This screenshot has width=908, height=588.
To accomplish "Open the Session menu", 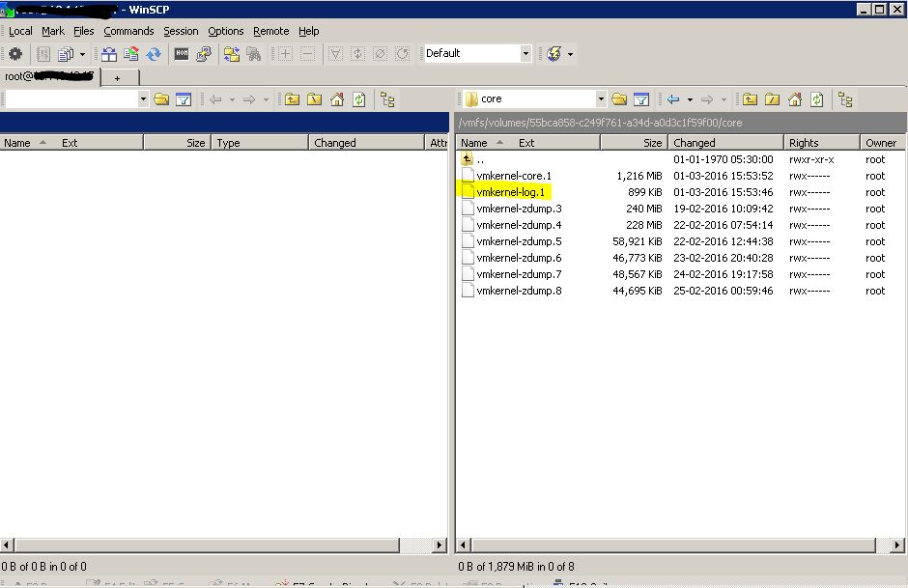I will (181, 31).
